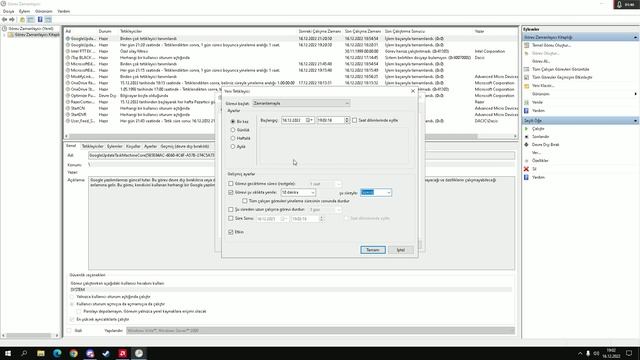
Task: Expand Görev Zamanlayıcı Kitaplığı tree node
Action: coord(4,35)
